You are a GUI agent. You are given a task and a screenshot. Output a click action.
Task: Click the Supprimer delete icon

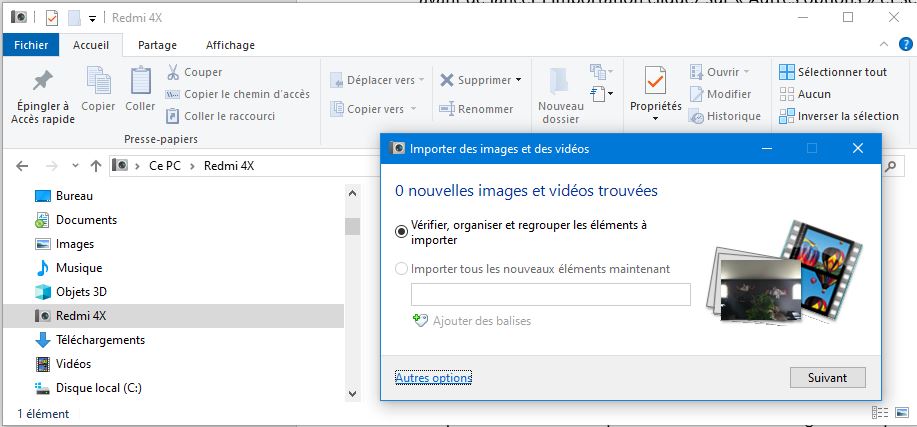447,80
